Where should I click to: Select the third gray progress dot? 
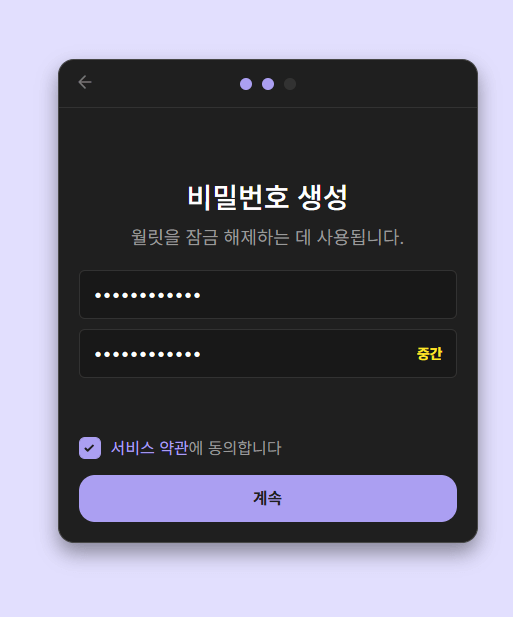290,84
